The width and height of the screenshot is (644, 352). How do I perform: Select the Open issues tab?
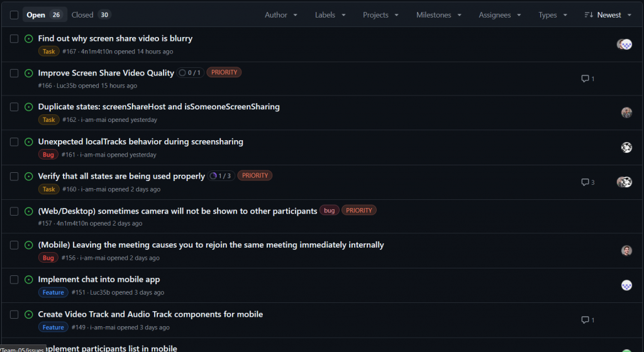tap(44, 15)
